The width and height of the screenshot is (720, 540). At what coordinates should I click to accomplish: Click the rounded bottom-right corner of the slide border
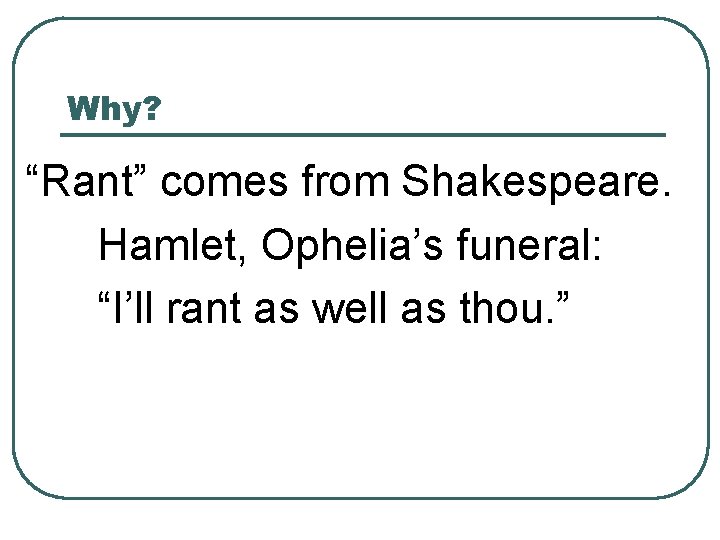point(694,483)
